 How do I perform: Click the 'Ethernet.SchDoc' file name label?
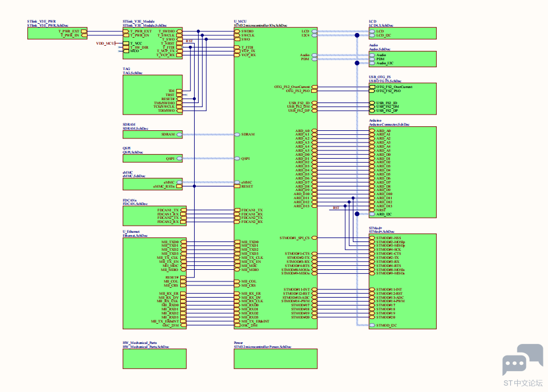(135, 236)
